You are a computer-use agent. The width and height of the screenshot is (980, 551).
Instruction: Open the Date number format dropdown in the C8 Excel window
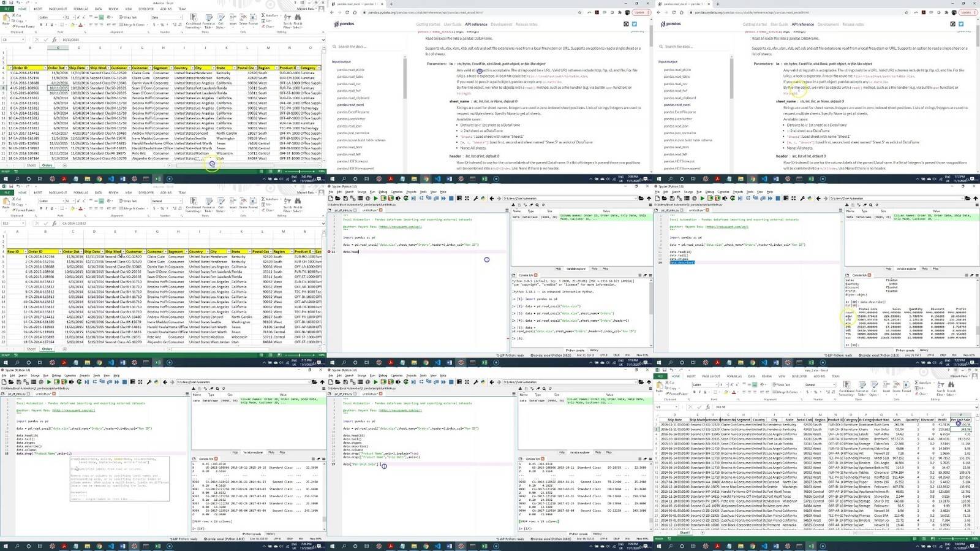(x=181, y=17)
